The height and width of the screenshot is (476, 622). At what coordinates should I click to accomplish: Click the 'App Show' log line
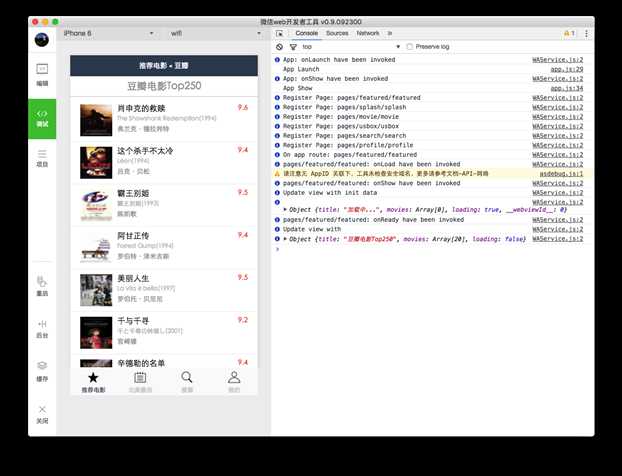click(x=298, y=88)
